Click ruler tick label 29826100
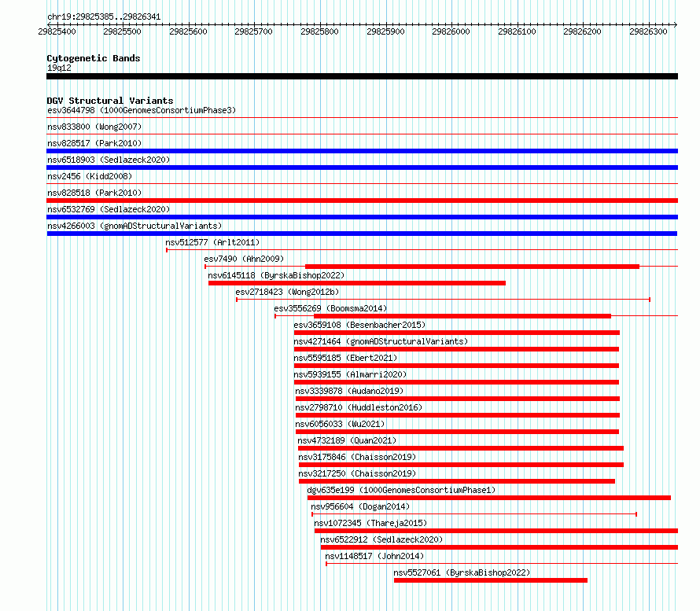The width and height of the screenshot is (700, 611). (x=517, y=31)
